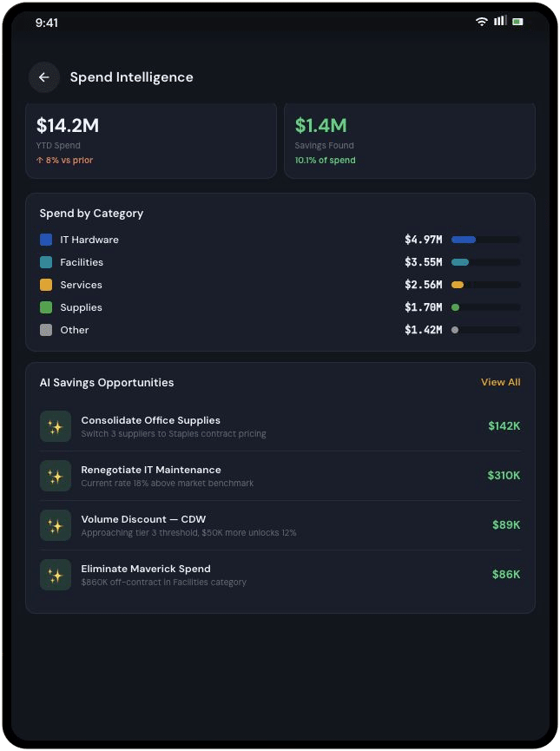The height and width of the screenshot is (751, 560).
Task: Tap the battery indicator icon
Action: point(517,22)
